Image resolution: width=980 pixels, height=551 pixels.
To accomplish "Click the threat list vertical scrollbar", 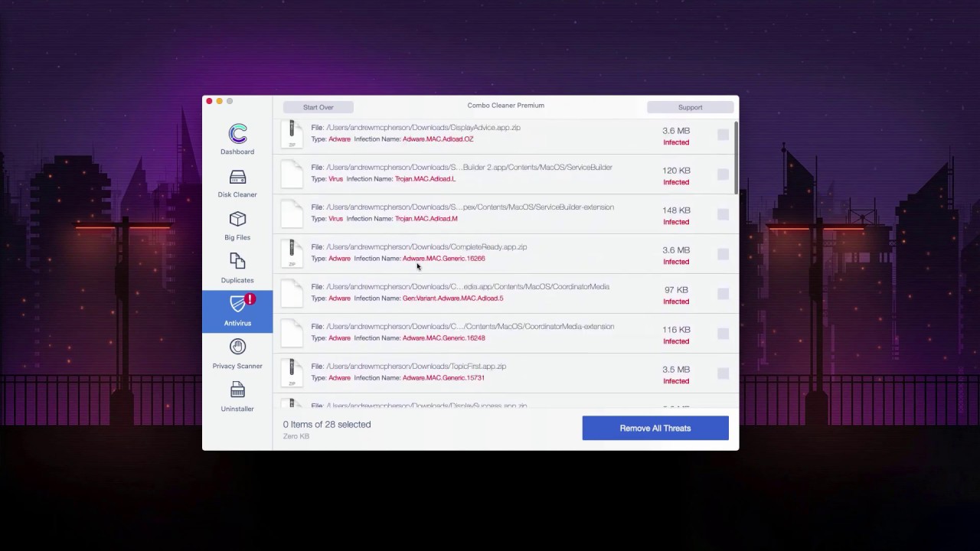I will point(736,158).
